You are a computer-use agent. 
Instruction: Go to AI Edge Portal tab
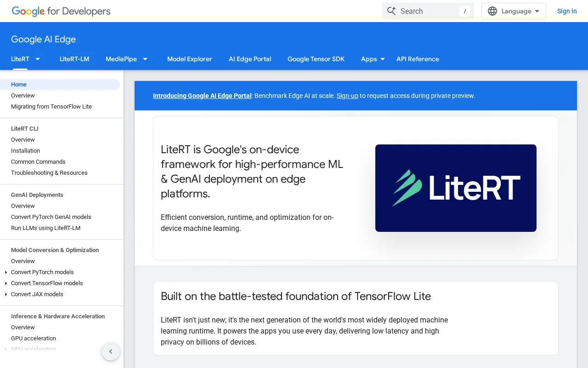[250, 59]
